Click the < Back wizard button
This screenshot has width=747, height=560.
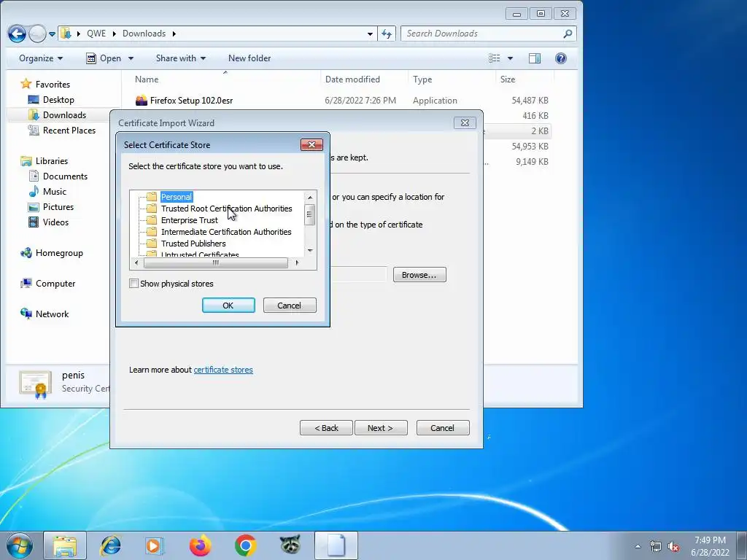(x=326, y=427)
